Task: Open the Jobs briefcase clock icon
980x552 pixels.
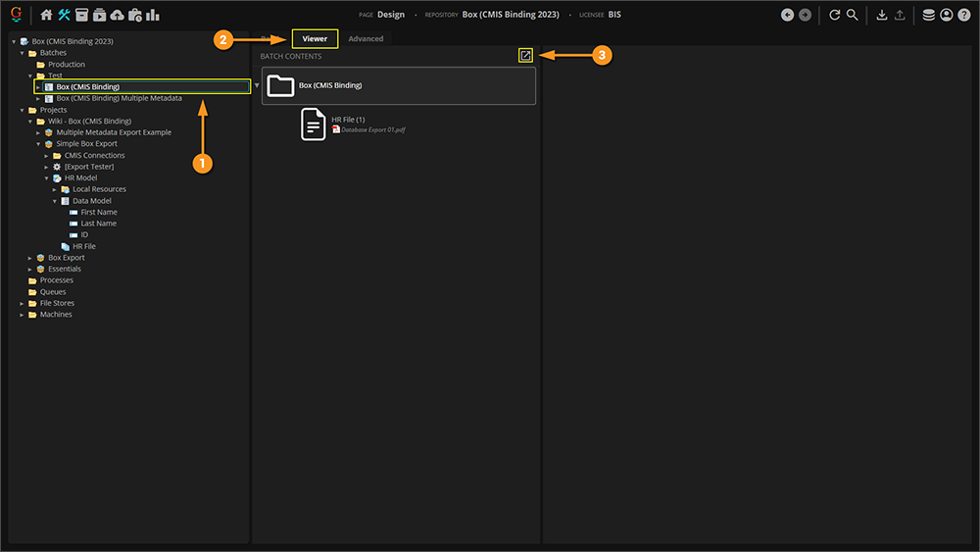Action: pyautogui.click(x=135, y=15)
